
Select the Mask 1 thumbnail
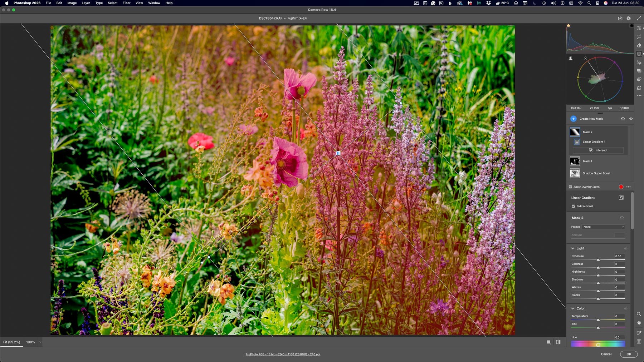575,161
